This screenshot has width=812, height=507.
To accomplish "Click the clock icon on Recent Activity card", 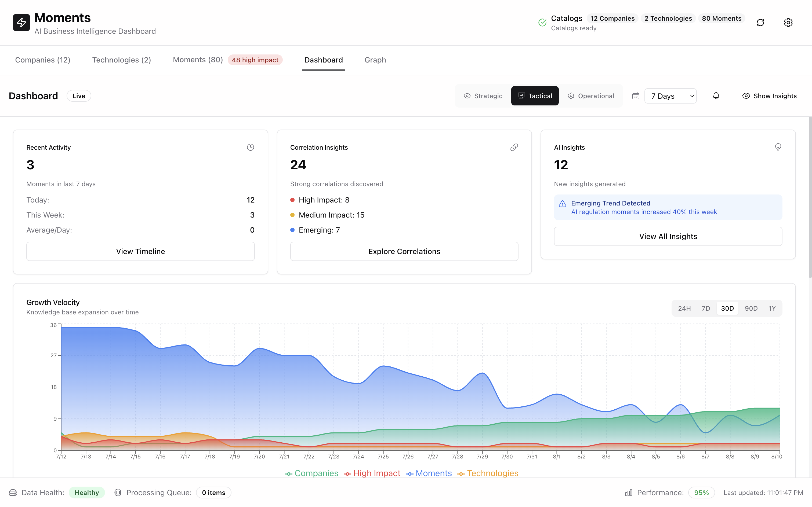I will (250, 147).
